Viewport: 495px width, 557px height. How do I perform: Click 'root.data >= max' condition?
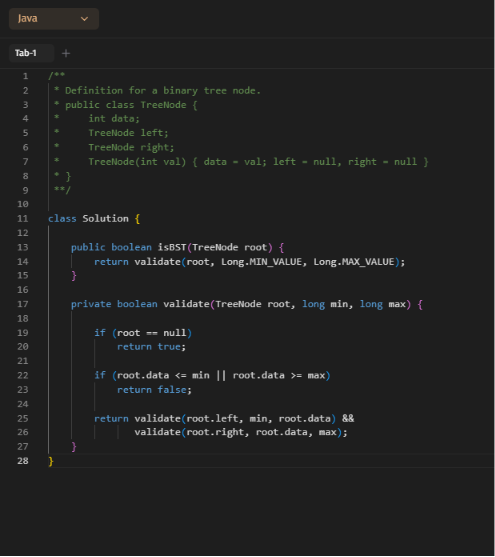click(279, 375)
